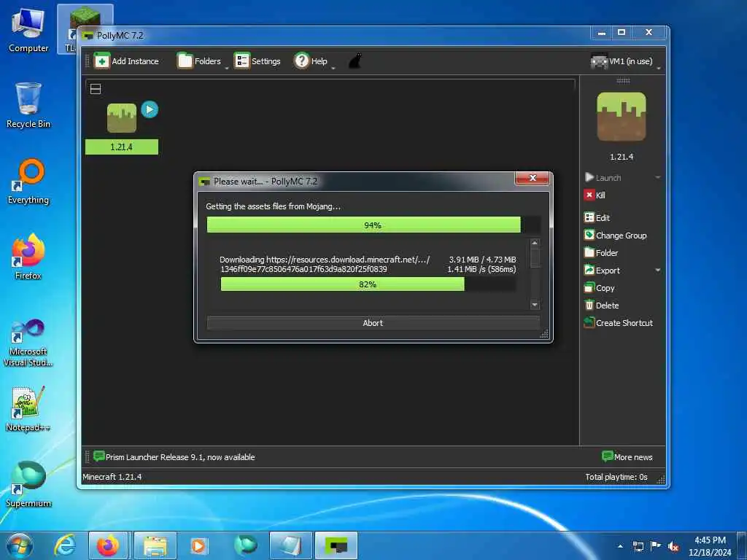This screenshot has height=560, width=747.
Task: Click Total playtime status text
Action: pos(616,477)
